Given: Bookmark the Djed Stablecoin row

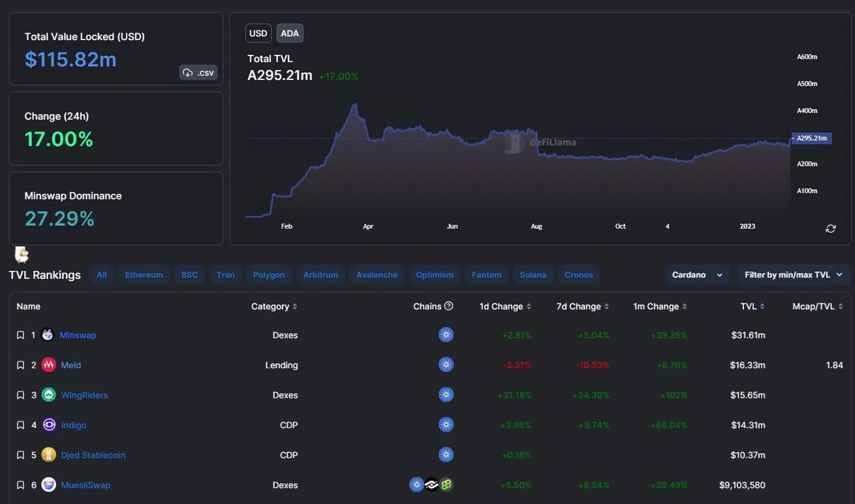Looking at the screenshot, I should click(20, 455).
